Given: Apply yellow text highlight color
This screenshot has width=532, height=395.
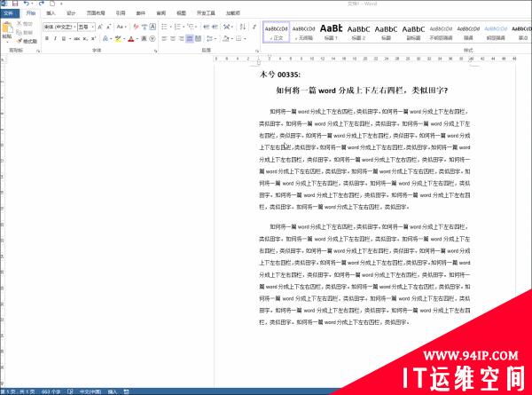Looking at the screenshot, I should click(x=118, y=39).
